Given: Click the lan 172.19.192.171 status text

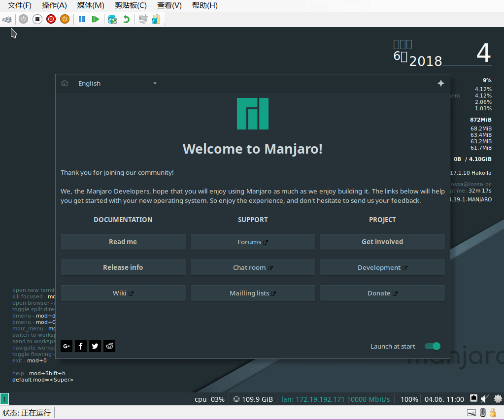Looking at the screenshot, I should [336, 399].
